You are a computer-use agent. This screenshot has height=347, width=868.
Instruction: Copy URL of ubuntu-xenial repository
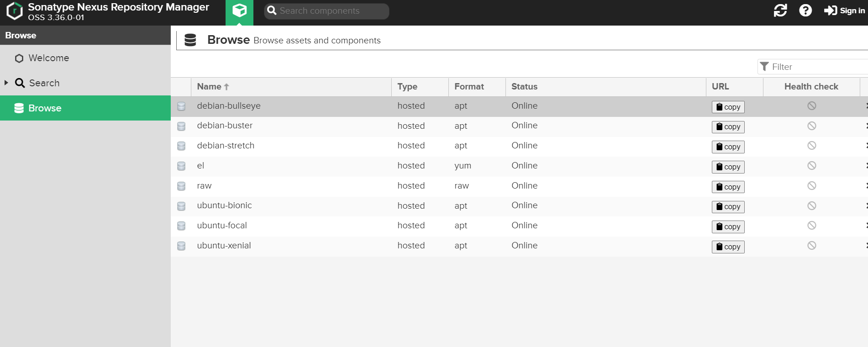tap(728, 247)
